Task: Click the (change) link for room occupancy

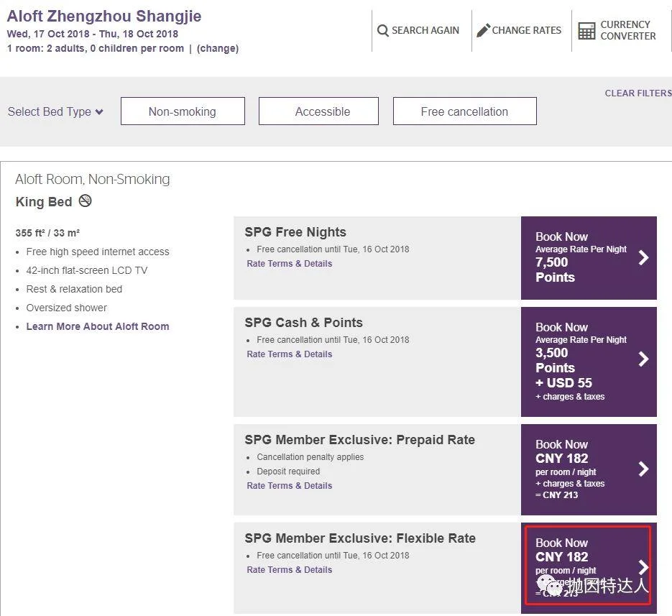Action: [x=218, y=49]
